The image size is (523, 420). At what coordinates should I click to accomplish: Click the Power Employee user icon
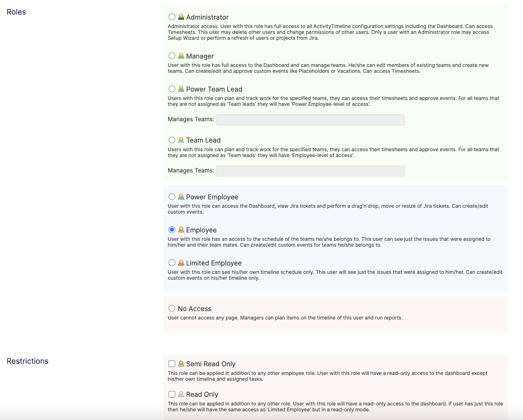(181, 197)
